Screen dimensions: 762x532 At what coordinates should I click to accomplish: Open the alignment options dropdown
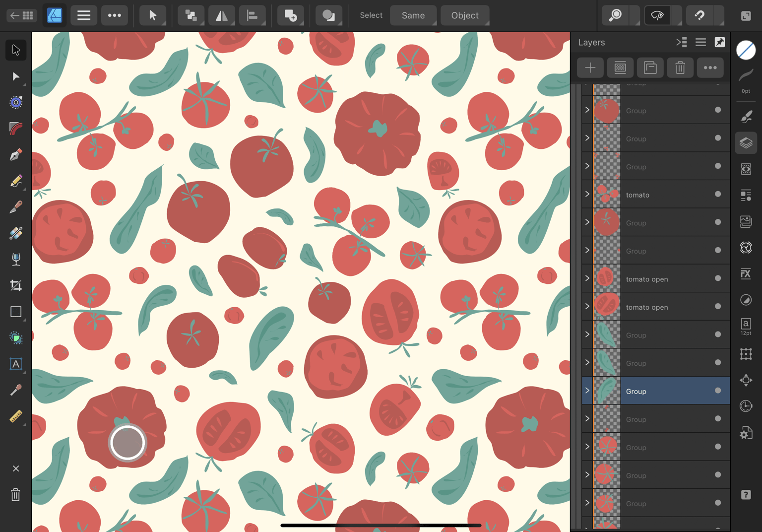[253, 15]
